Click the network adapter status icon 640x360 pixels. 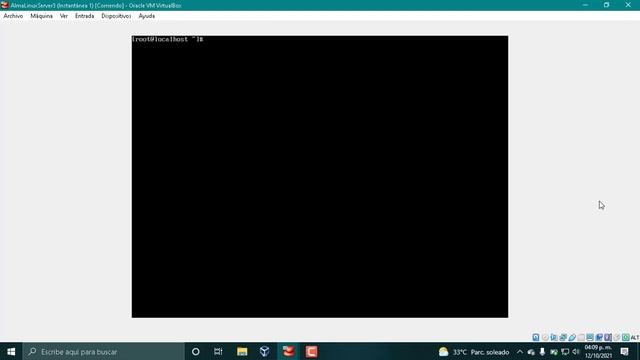tap(563, 337)
